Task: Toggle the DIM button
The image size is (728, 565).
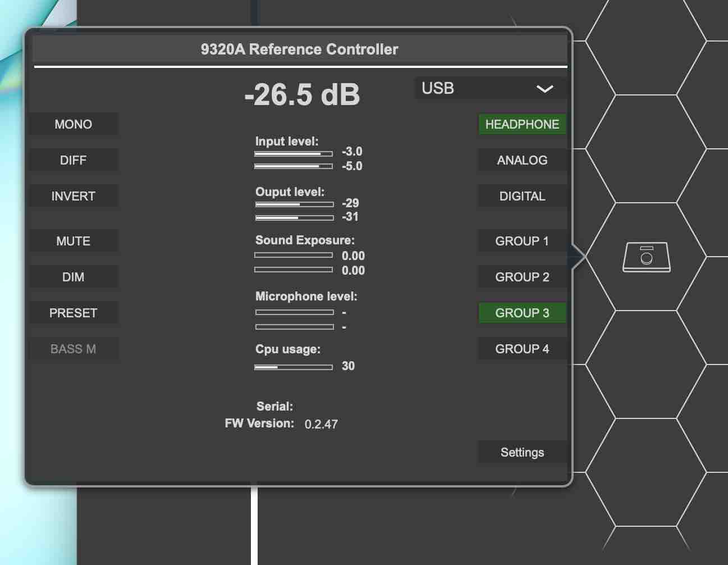Action: (x=74, y=277)
